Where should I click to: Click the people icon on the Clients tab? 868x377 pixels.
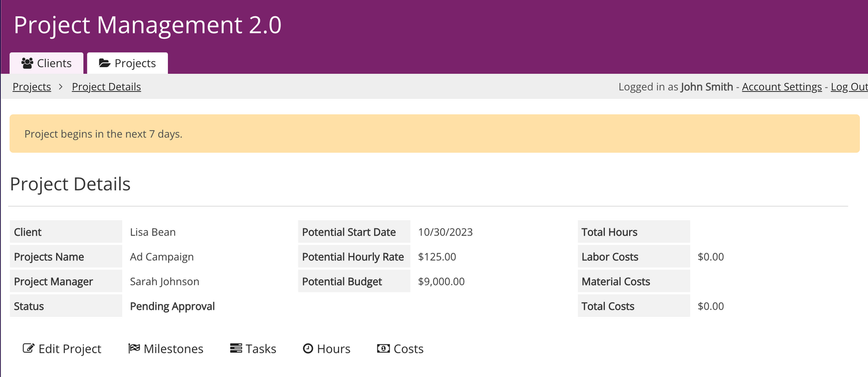27,63
